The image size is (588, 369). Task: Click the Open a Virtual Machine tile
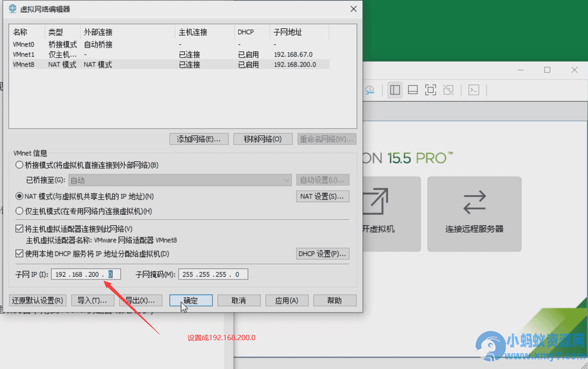(392, 214)
